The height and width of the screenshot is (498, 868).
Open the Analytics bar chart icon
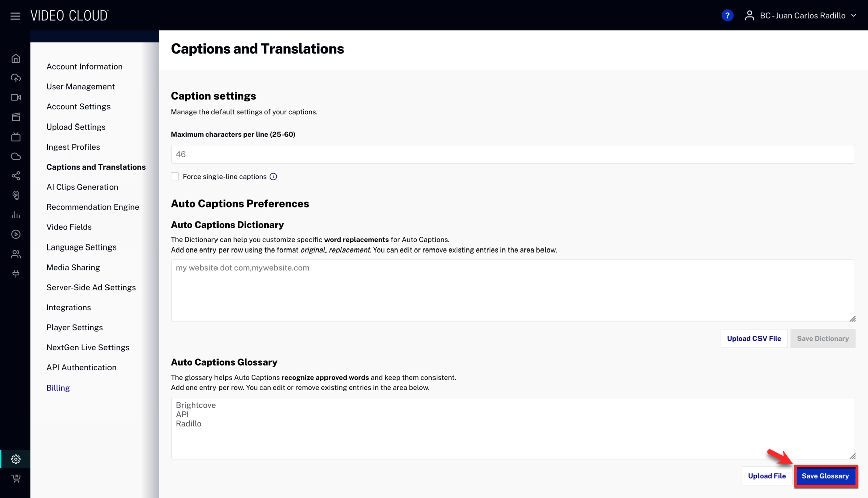pyautogui.click(x=16, y=215)
